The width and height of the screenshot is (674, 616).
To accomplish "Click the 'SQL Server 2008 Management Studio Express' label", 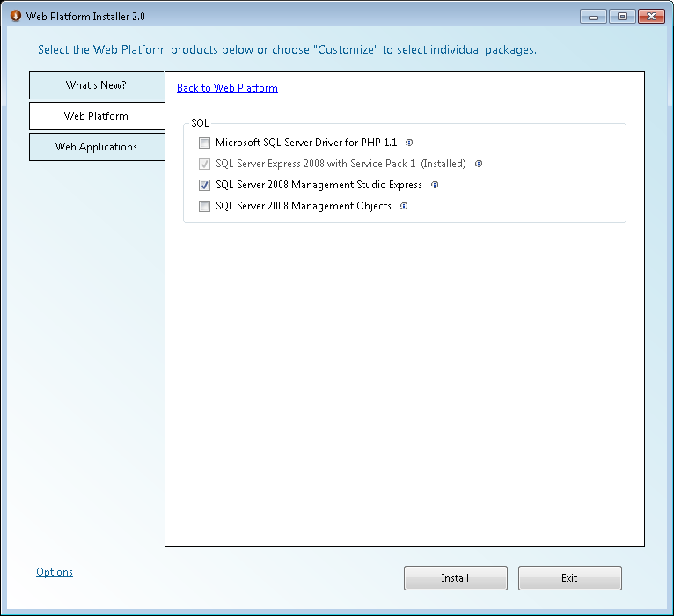I will tap(319, 185).
